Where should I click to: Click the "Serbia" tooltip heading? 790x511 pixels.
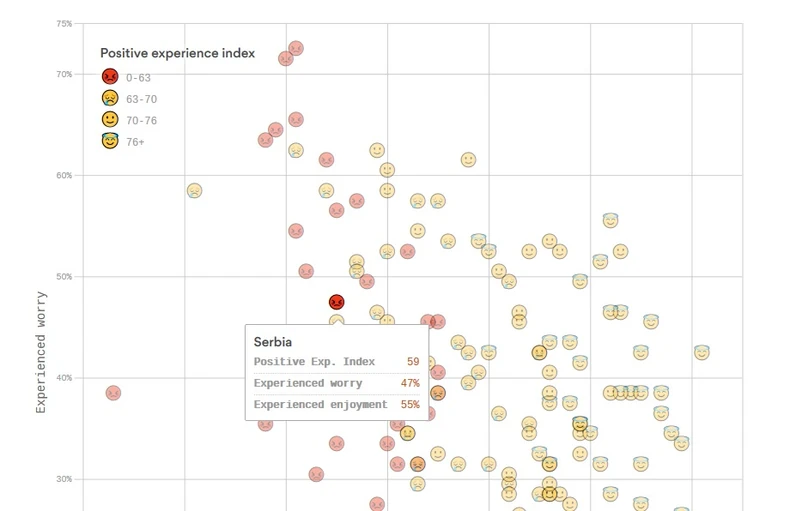(x=273, y=342)
